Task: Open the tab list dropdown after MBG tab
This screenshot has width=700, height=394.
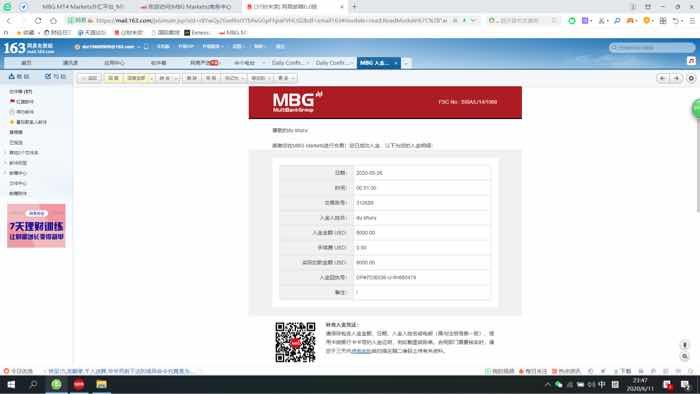Action: tap(406, 63)
